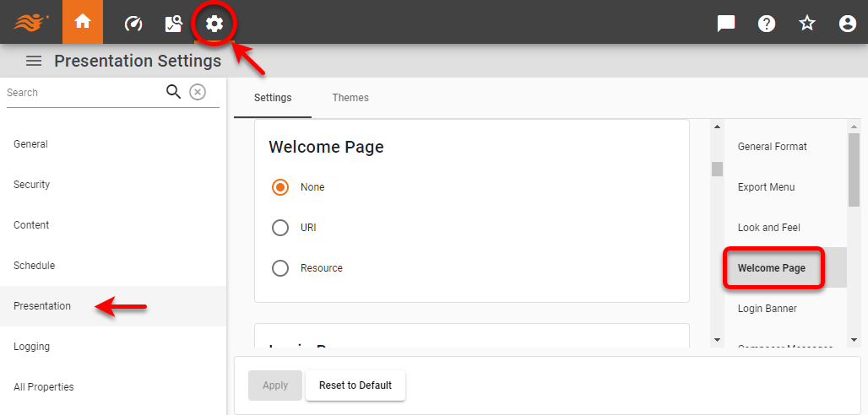Click the search magnifier icon

[173, 92]
